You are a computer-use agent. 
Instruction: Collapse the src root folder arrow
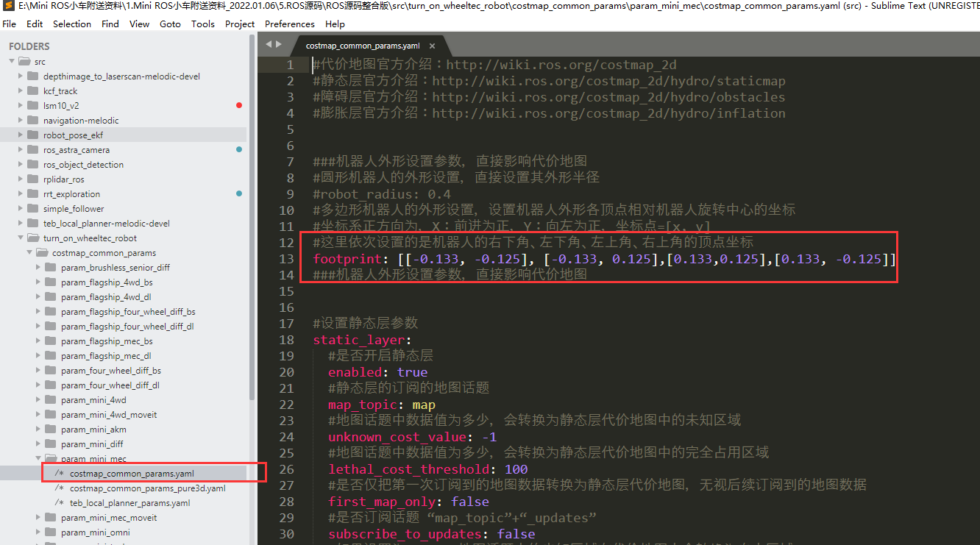coord(13,62)
